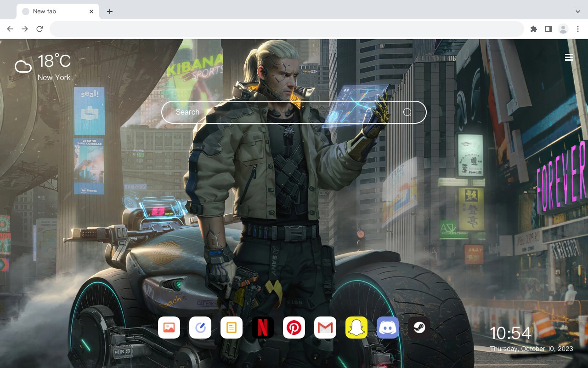Close the New tab tab
The image size is (588, 368).
pos(91,11)
